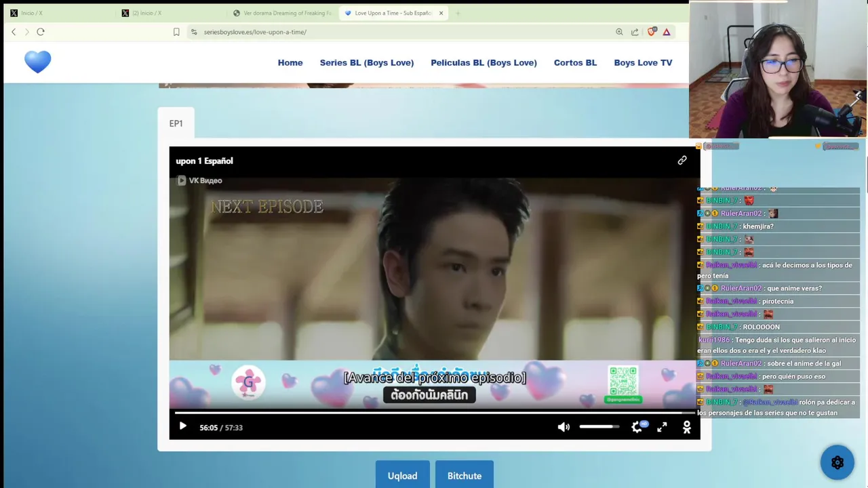Screen dimensions: 868x488
Task: Play the video with the play button
Action: click(x=182, y=426)
